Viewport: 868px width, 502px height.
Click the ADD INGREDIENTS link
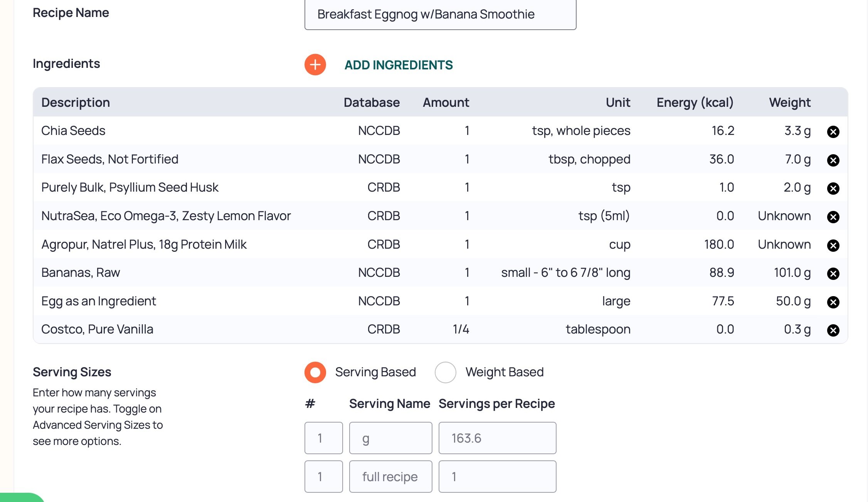pos(399,65)
